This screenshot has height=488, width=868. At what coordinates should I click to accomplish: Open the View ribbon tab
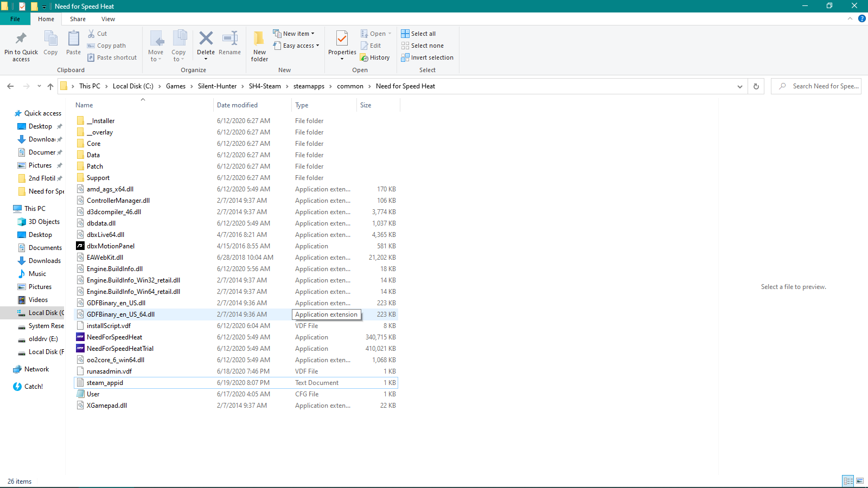(x=108, y=19)
